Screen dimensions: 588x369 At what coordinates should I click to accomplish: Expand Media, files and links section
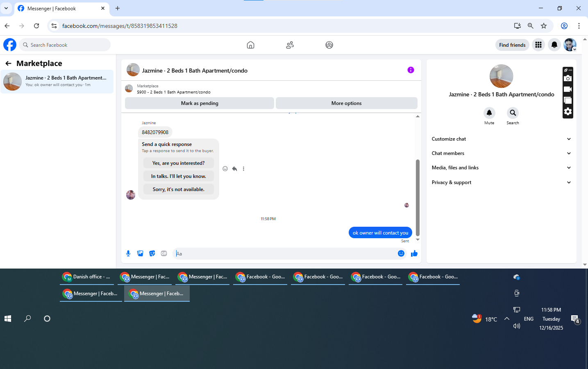point(501,168)
